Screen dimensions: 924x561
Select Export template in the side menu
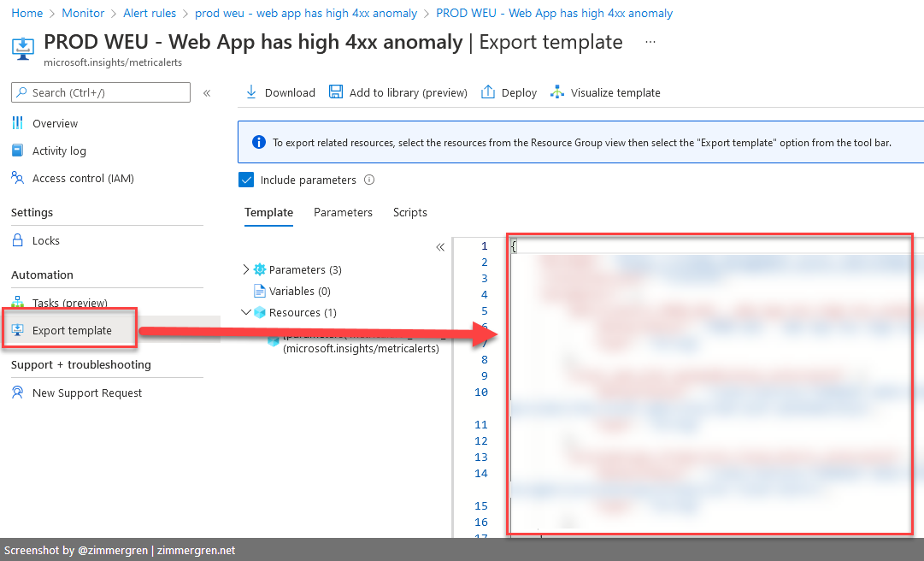pyautogui.click(x=72, y=331)
